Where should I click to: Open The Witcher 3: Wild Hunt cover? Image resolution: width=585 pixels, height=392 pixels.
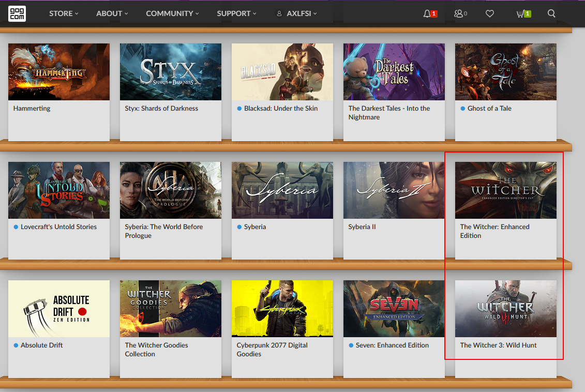[505, 309]
